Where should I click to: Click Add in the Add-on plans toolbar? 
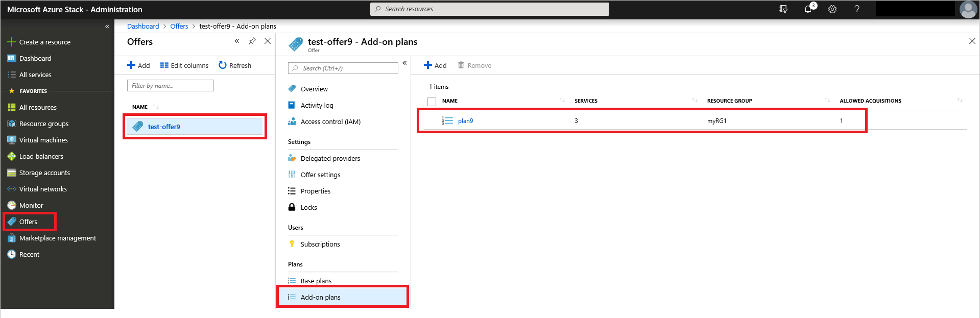pos(435,65)
